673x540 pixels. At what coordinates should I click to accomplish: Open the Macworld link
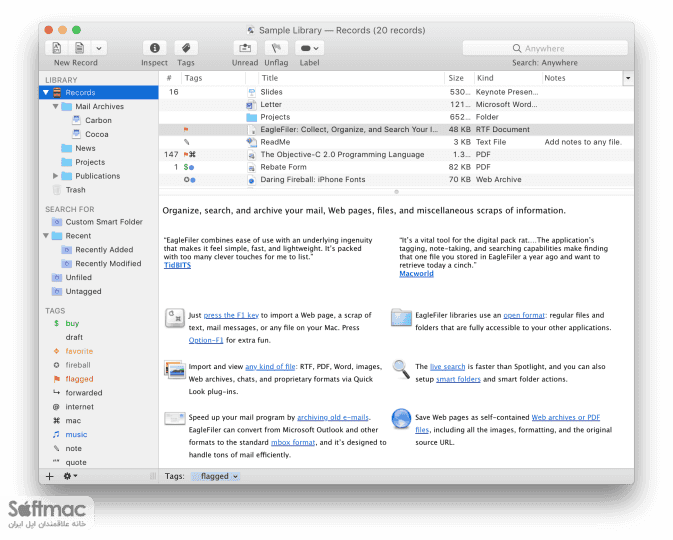point(416,274)
